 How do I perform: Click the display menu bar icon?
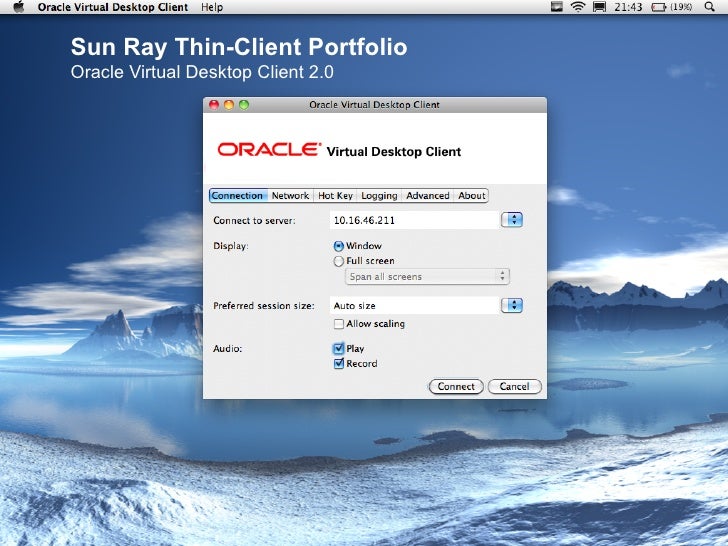599,7
